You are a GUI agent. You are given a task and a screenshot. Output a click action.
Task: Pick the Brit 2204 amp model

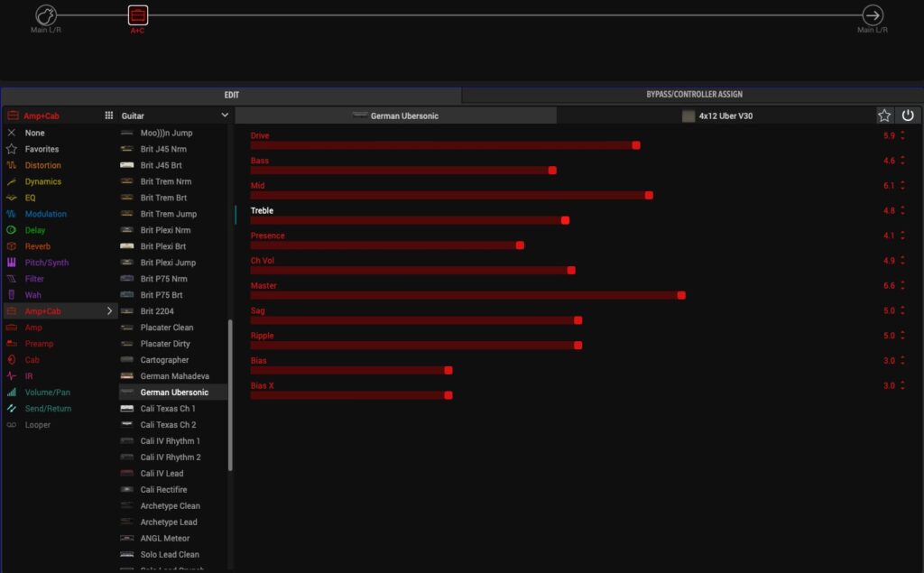[159, 311]
